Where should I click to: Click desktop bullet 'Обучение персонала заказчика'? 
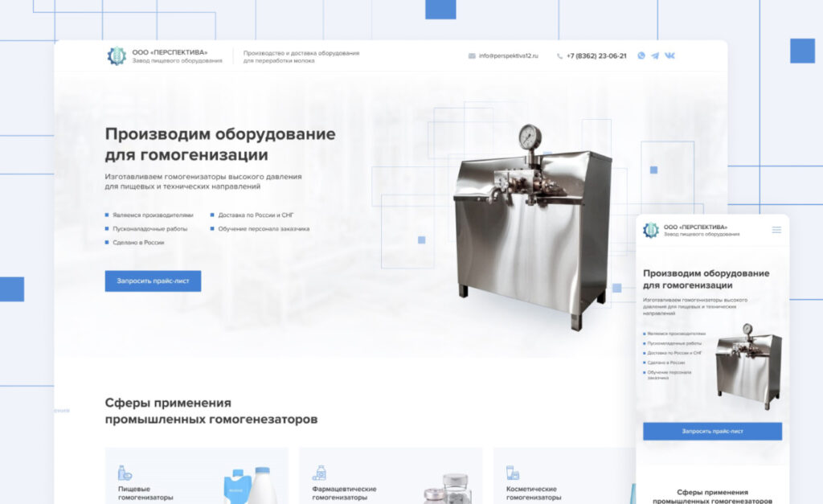[x=264, y=228]
